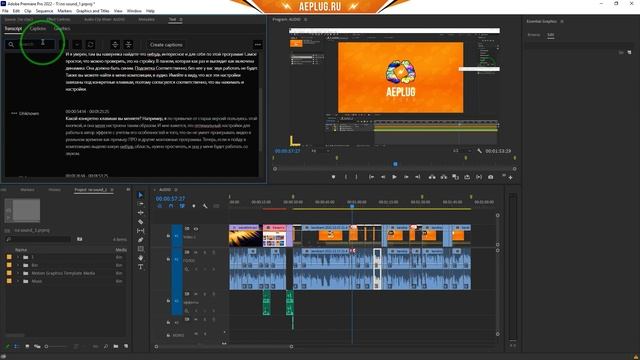Viewport: 640px width, 360px height.
Task: Click the Add Marker icon in timeline header
Action: (193, 206)
